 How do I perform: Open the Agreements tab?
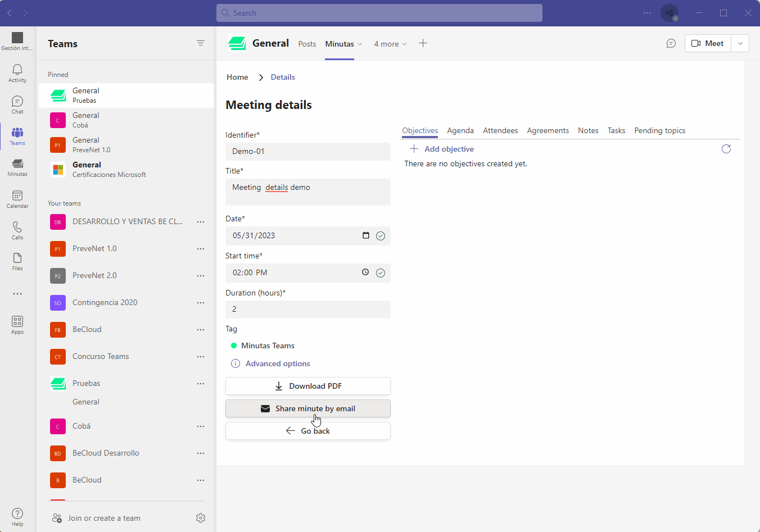[x=548, y=130]
